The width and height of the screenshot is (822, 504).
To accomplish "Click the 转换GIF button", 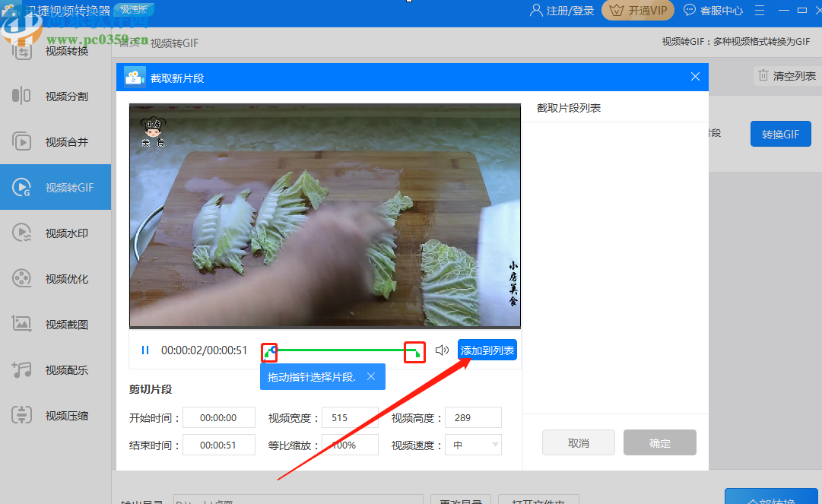I will click(781, 134).
